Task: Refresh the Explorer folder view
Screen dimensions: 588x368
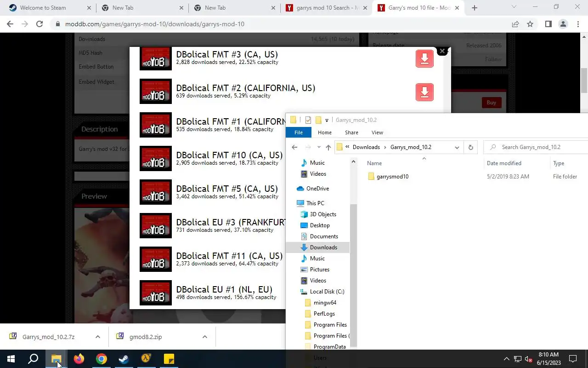Action: (x=470, y=147)
